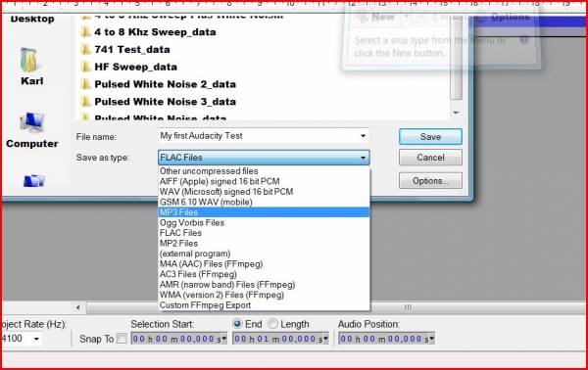Select Ogg Vorbis Files in the list
Screen dimensions: 588x370
[264, 223]
